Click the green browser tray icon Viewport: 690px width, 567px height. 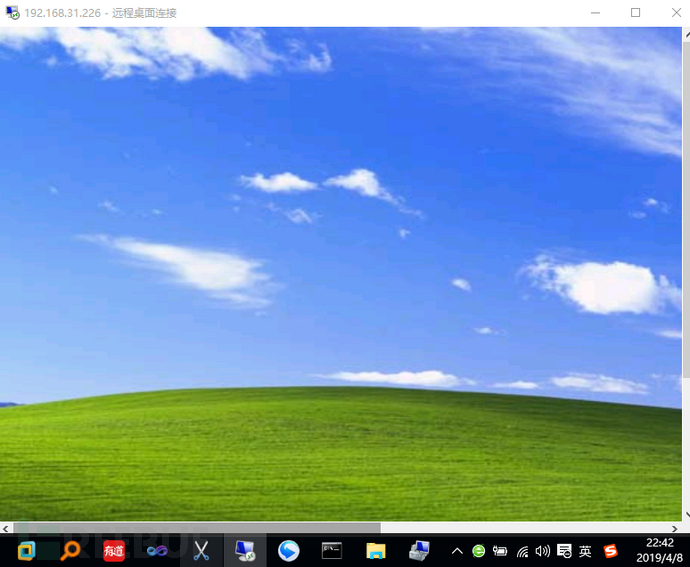(x=479, y=551)
